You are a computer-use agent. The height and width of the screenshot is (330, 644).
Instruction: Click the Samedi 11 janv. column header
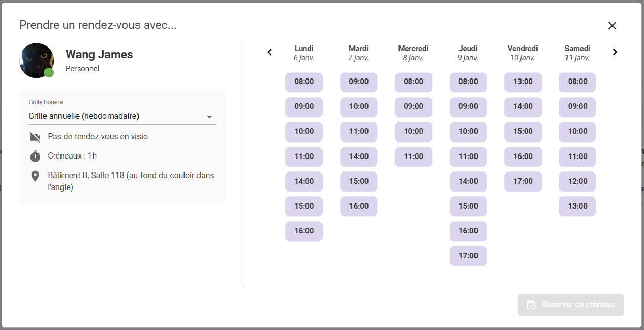coord(577,53)
